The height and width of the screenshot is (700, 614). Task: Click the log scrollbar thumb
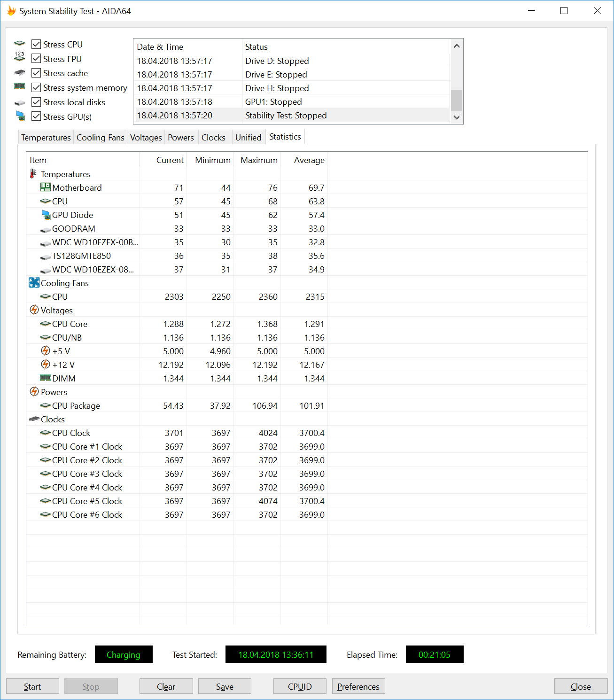pos(457,100)
